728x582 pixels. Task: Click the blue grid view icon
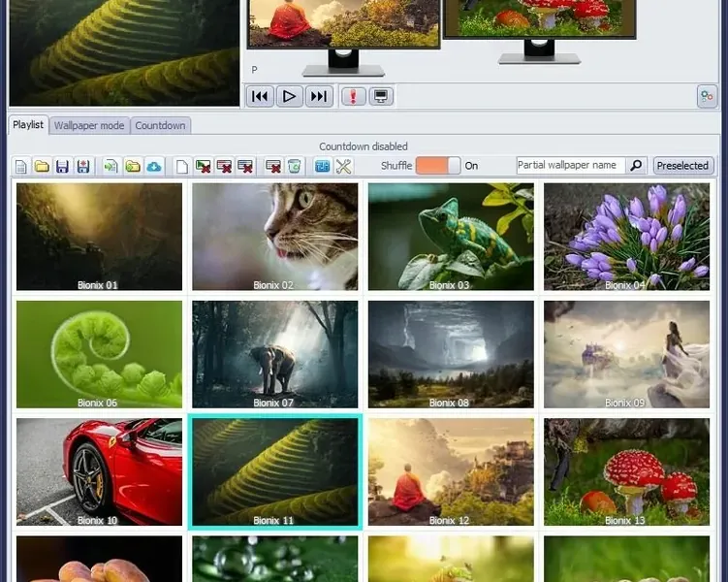coord(322,166)
